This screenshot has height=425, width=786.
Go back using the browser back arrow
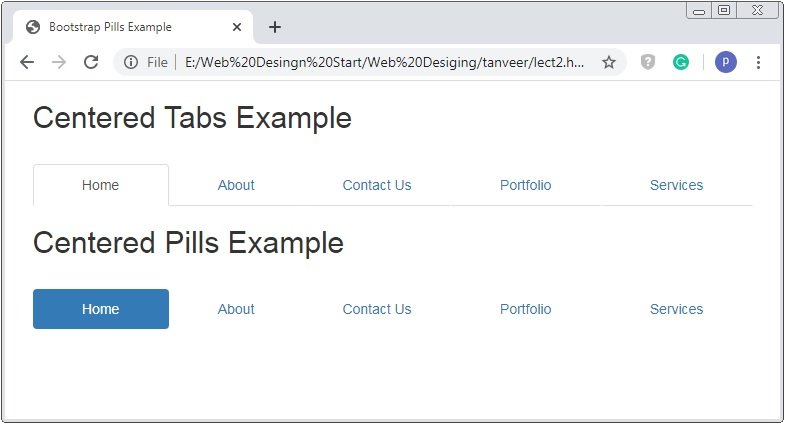[27, 62]
